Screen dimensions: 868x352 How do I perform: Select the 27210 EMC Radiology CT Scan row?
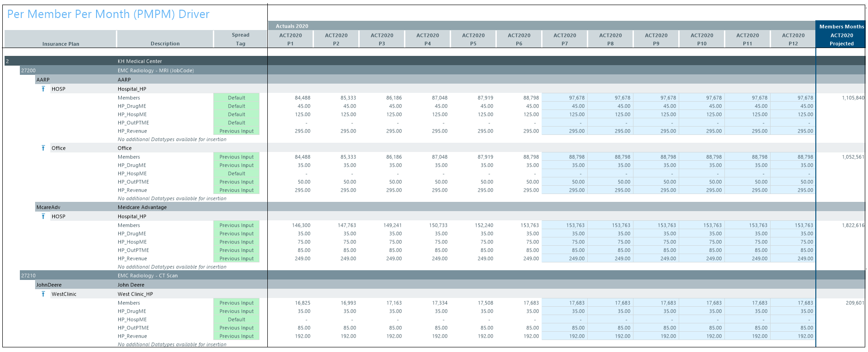pos(442,275)
